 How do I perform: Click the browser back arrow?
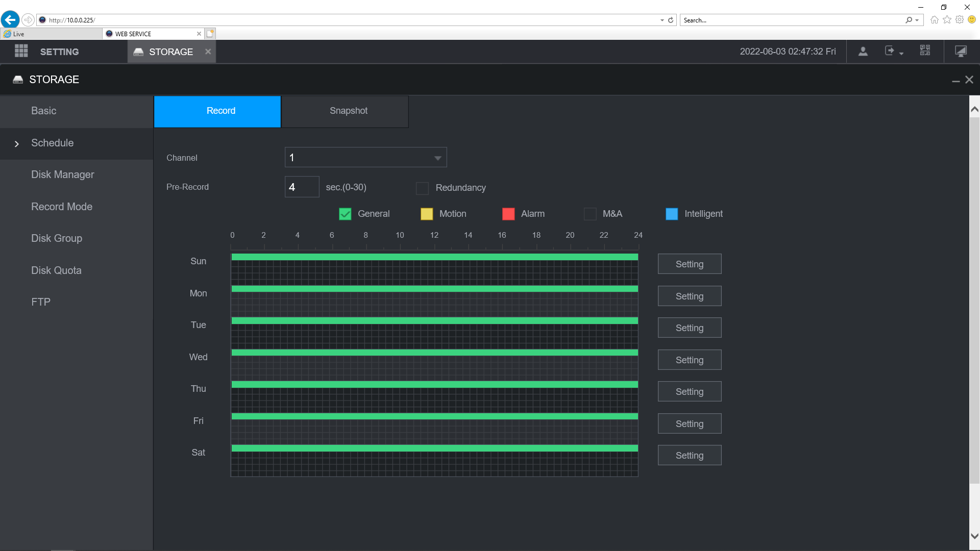[x=10, y=20]
